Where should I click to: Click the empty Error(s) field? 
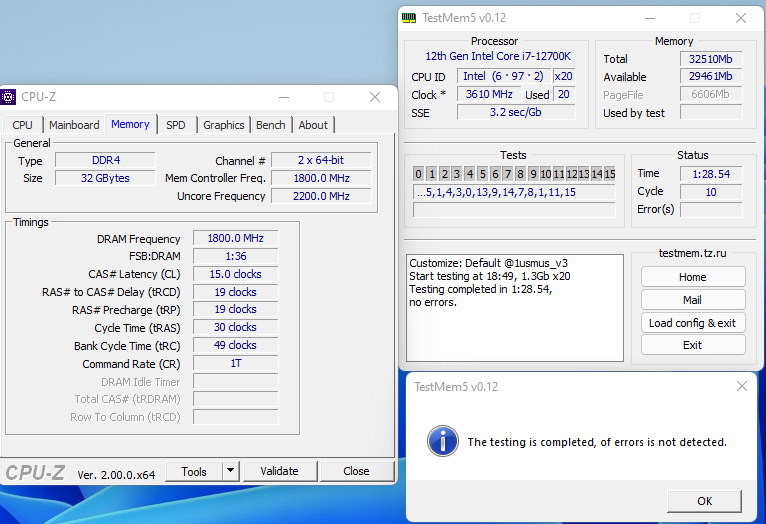[x=711, y=210]
